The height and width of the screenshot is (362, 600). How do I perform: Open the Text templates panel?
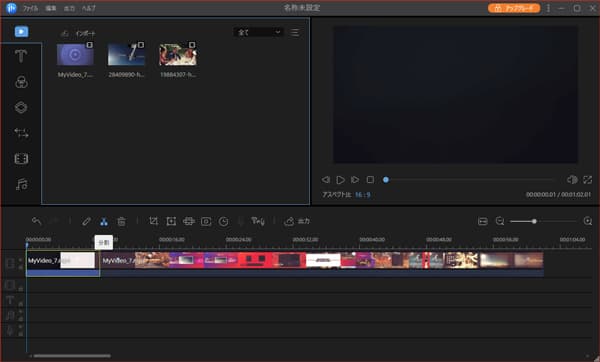(x=21, y=56)
